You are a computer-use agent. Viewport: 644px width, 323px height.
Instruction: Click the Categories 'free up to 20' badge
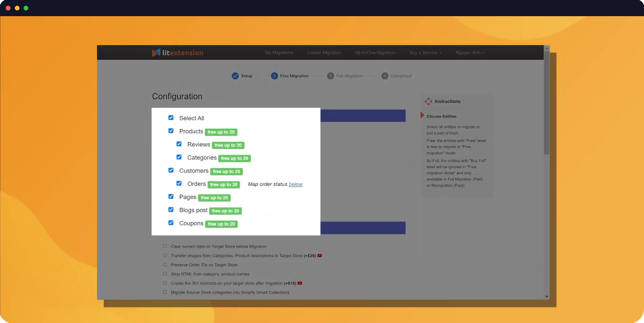[234, 158]
